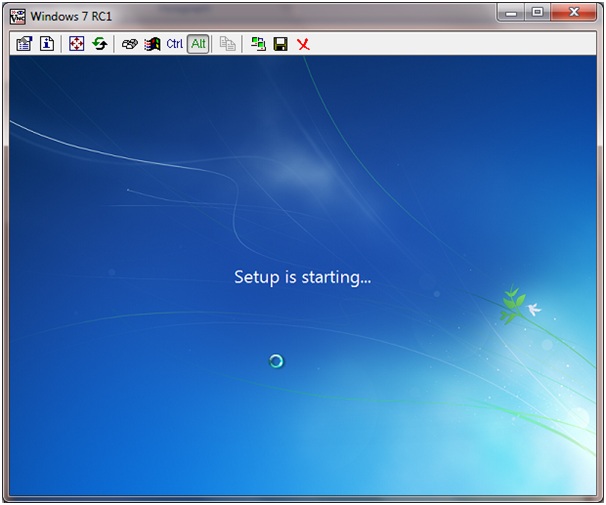Minimize the Windows 7 RC1 viewer window
Viewport: 606px width, 505px height.
coord(511,13)
